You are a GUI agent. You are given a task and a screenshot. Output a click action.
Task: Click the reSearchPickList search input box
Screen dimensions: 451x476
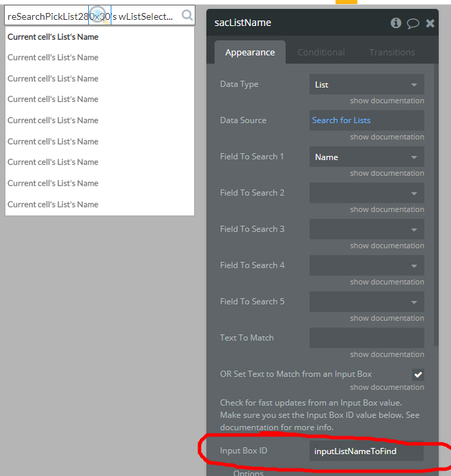[x=100, y=15]
